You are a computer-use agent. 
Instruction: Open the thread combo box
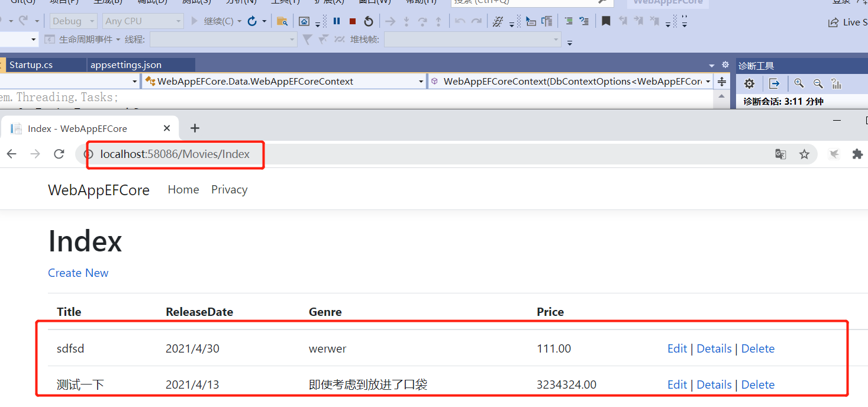(x=223, y=40)
